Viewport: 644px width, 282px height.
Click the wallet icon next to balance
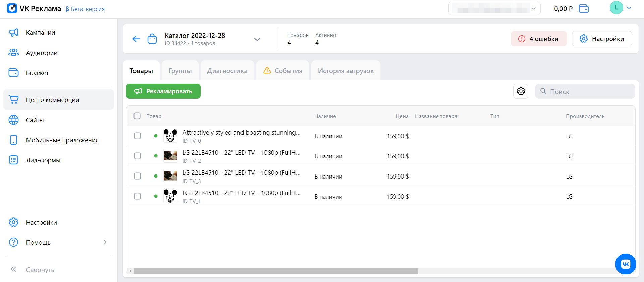584,9
